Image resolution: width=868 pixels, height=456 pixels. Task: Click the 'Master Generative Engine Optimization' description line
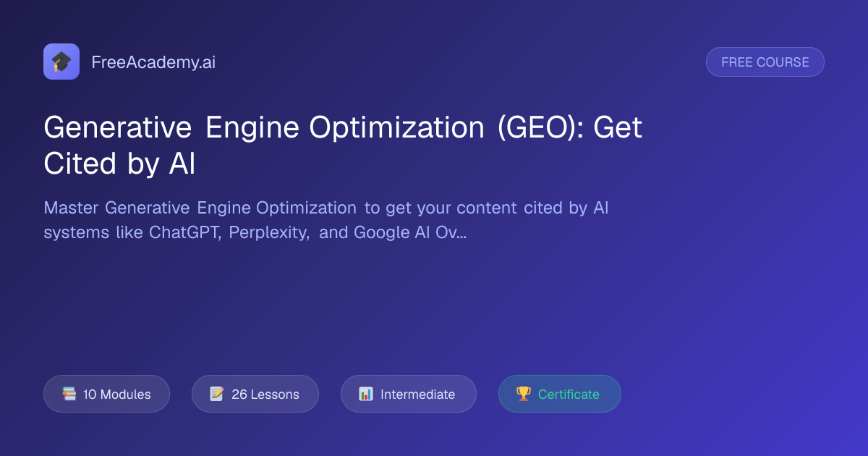(x=200, y=208)
